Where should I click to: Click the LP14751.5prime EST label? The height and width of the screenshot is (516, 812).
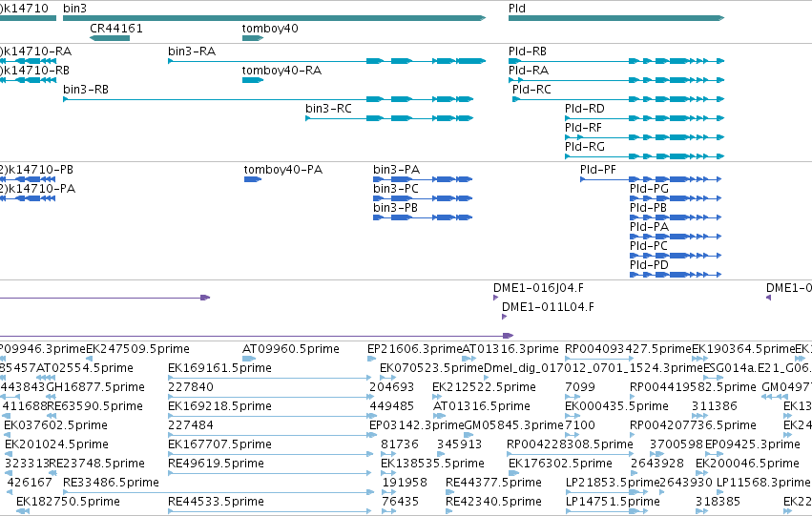point(613,503)
